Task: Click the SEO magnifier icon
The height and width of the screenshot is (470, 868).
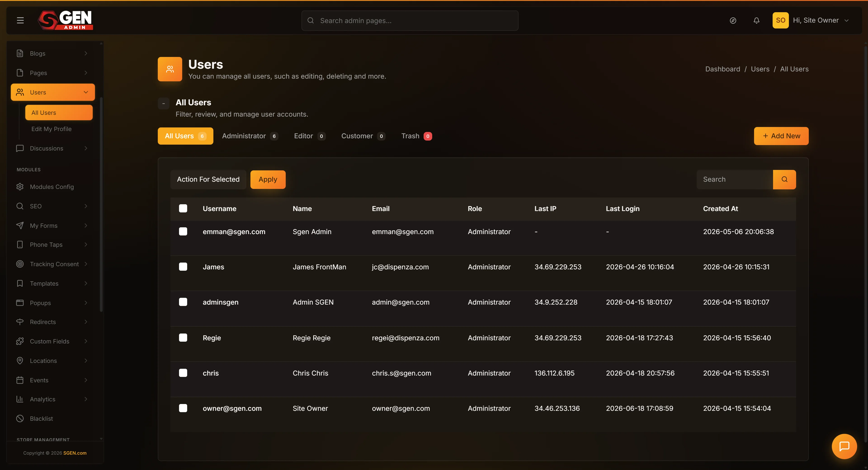Action: pyautogui.click(x=20, y=206)
